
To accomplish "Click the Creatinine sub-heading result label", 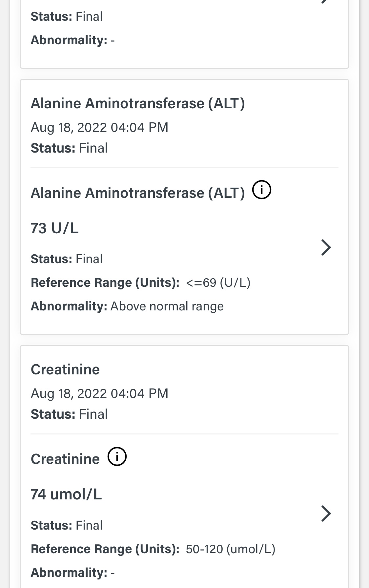I will (65, 459).
